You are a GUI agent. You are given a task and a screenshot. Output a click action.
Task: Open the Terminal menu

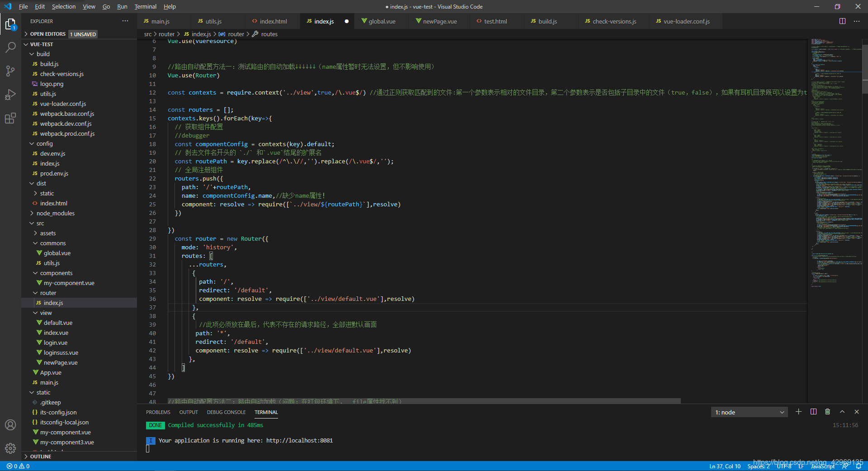pos(146,6)
